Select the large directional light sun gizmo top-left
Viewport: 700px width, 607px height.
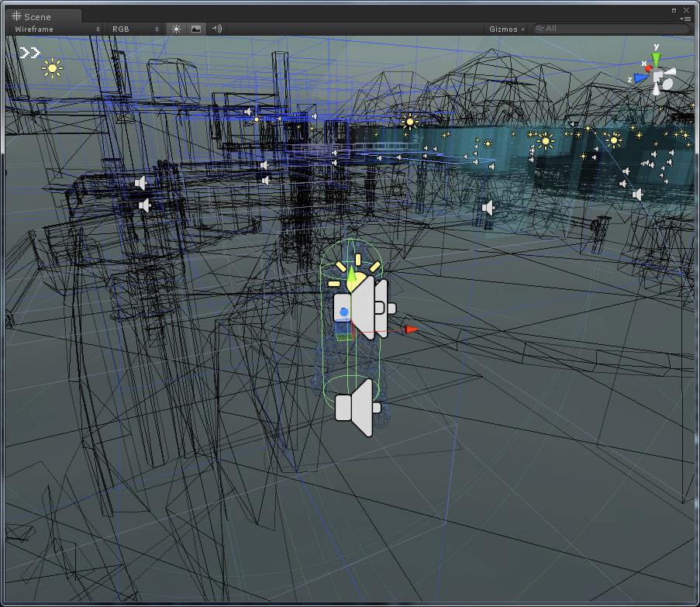pyautogui.click(x=52, y=68)
